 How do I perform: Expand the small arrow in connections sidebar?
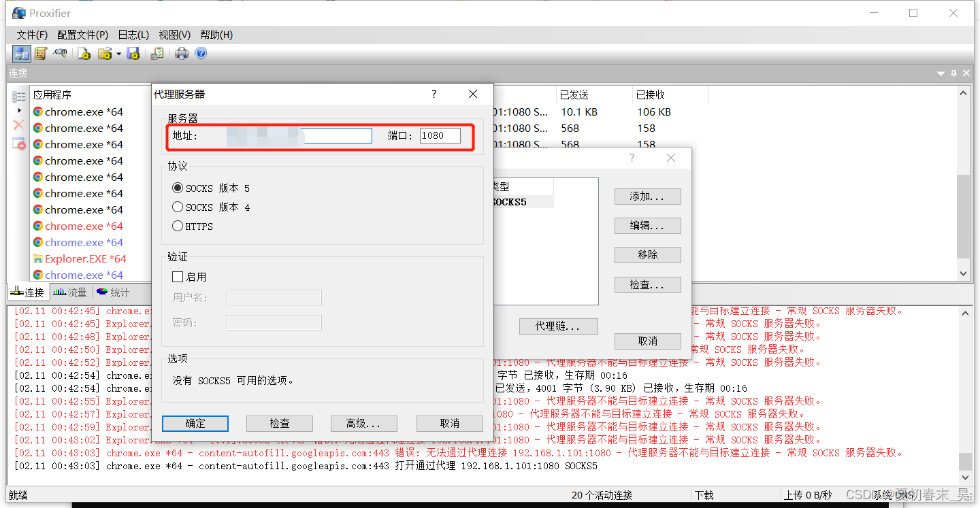tap(19, 111)
